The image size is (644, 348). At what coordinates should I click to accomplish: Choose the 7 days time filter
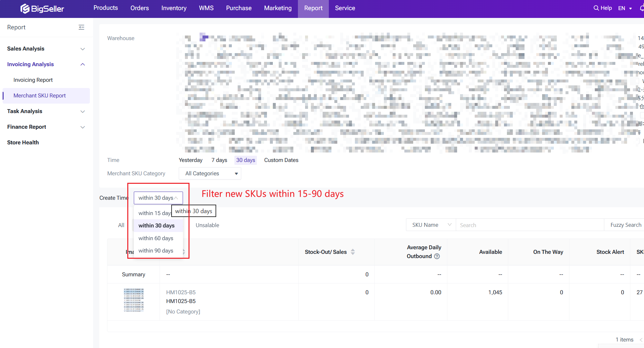pos(219,160)
